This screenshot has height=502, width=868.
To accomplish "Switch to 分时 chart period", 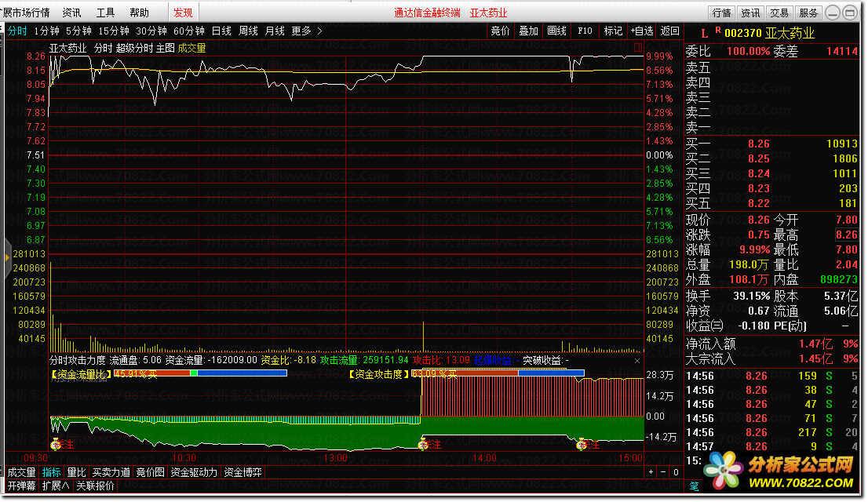I will 17,31.
